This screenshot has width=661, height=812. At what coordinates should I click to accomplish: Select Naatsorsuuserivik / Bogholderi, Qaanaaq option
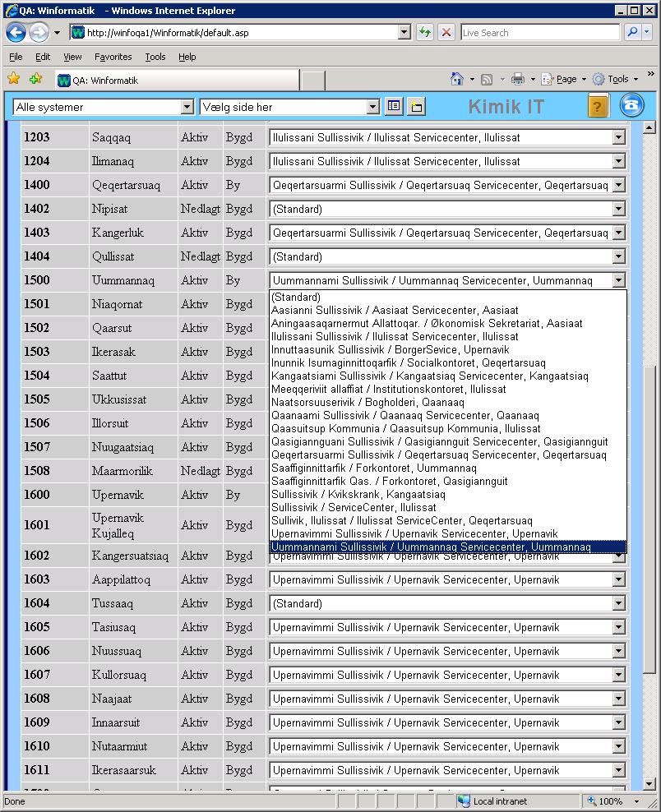[x=448, y=402]
